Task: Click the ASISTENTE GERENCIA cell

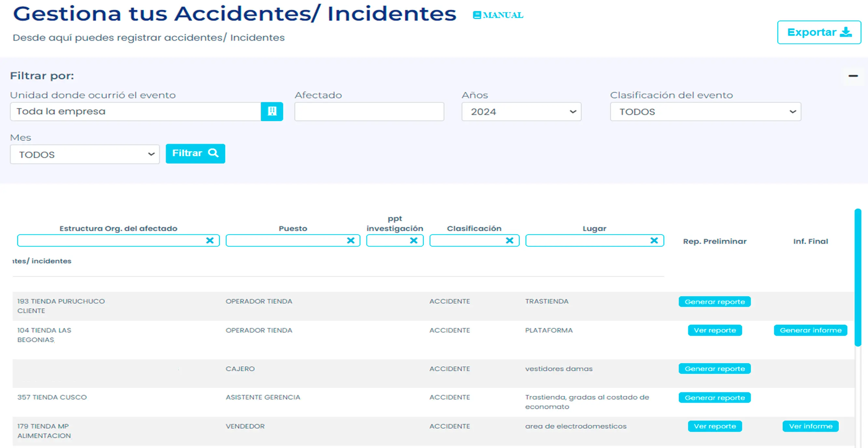Action: click(x=263, y=397)
